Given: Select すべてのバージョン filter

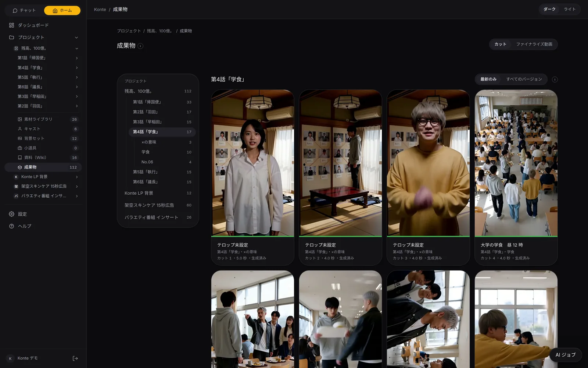Looking at the screenshot, I should (524, 79).
